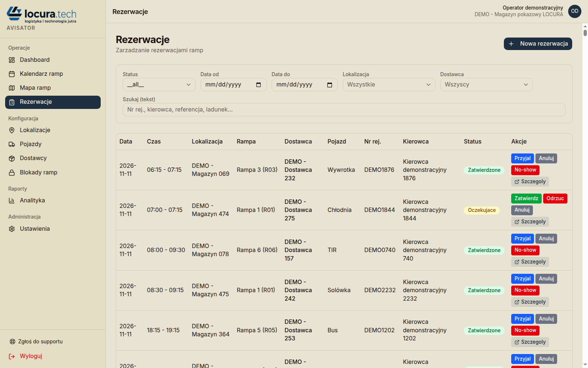Click the OD user avatar
The image size is (588, 368).
[575, 11]
